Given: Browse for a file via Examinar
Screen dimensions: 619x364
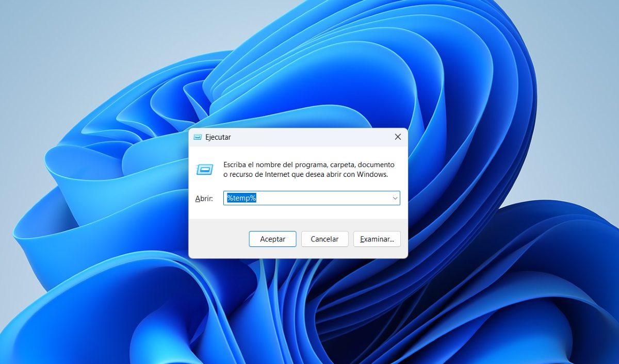Looking at the screenshot, I should 377,239.
